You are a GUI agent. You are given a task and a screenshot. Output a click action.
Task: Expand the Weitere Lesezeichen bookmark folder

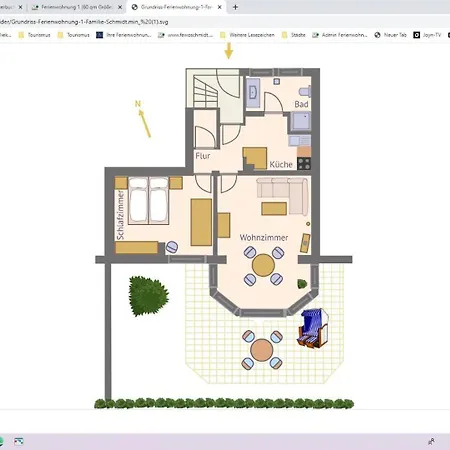(x=247, y=35)
